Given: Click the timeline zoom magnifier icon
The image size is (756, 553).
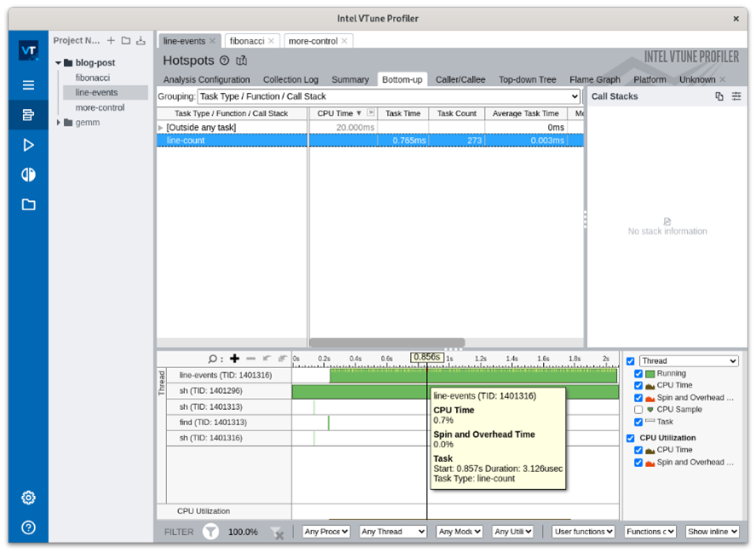Looking at the screenshot, I should click(212, 359).
